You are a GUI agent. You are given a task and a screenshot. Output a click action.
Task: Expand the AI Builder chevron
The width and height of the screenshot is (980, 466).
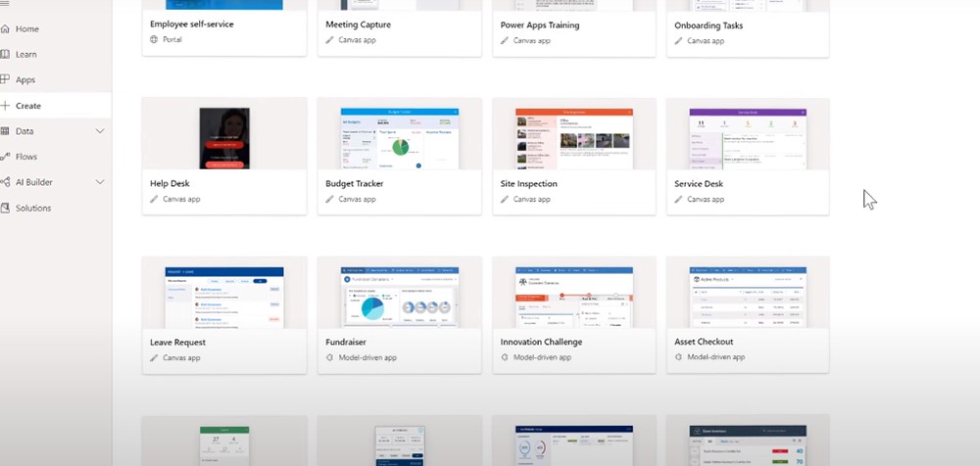[x=99, y=182]
